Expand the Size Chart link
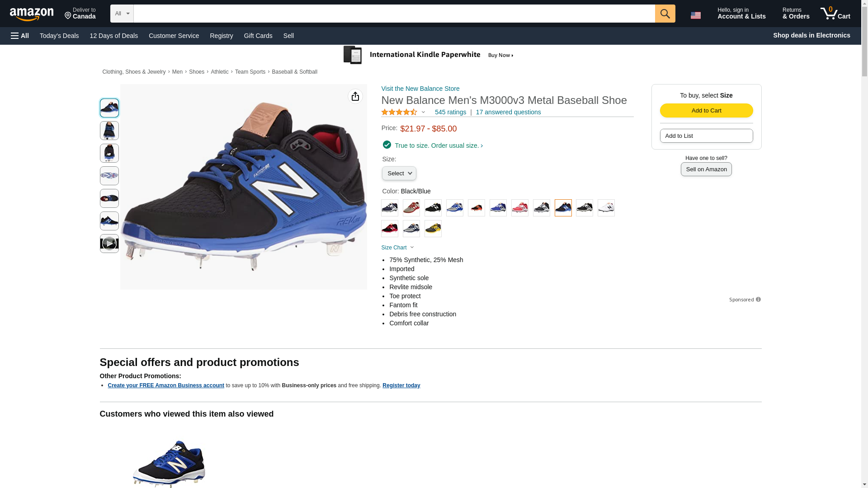This screenshot has width=868, height=488. [397, 248]
